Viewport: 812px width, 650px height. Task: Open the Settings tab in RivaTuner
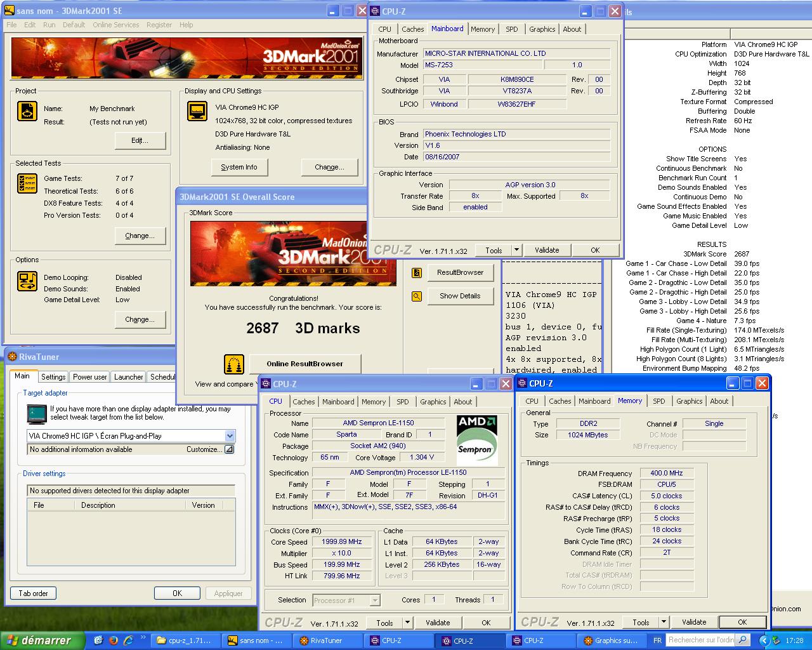pyautogui.click(x=53, y=377)
